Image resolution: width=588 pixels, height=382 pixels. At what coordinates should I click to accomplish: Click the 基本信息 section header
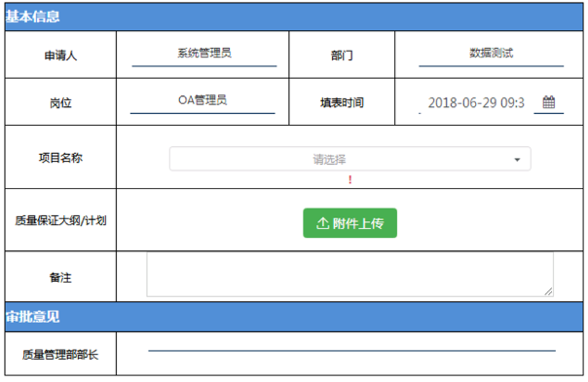(x=294, y=17)
